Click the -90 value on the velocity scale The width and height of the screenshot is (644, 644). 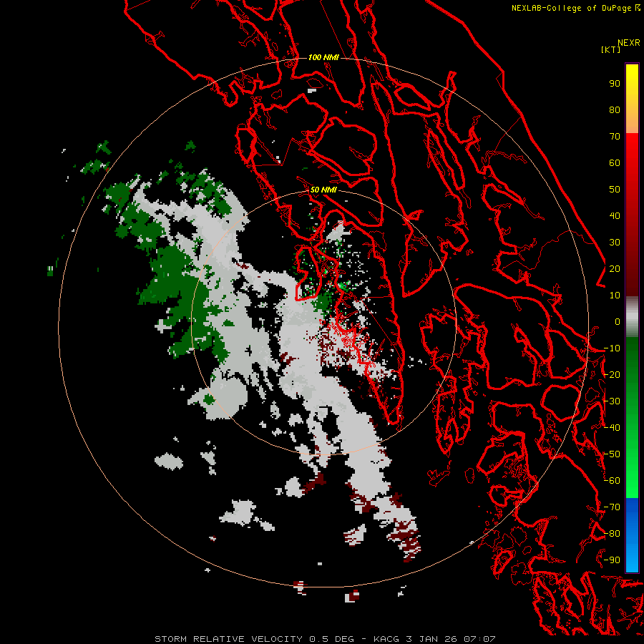point(612,560)
